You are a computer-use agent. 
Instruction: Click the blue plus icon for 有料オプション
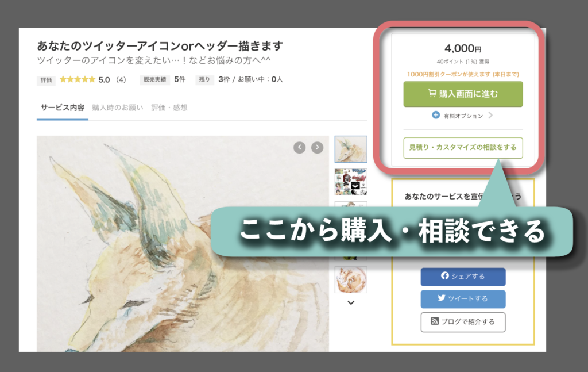436,115
